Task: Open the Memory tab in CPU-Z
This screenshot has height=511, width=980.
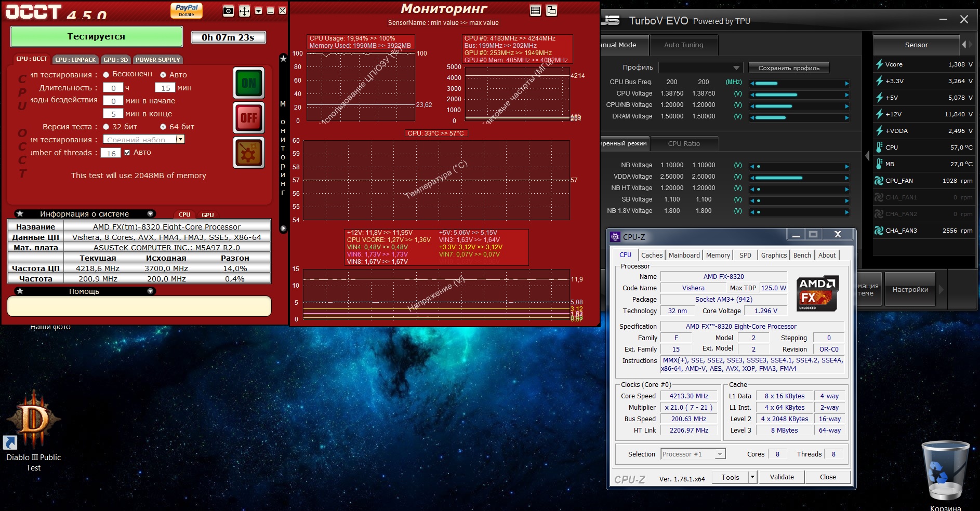Action: (718, 255)
